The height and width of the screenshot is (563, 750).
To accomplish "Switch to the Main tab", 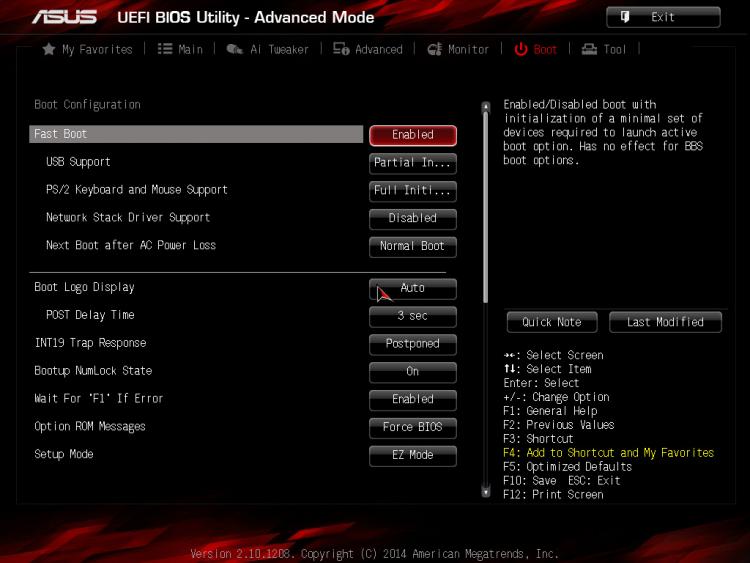I will (190, 49).
